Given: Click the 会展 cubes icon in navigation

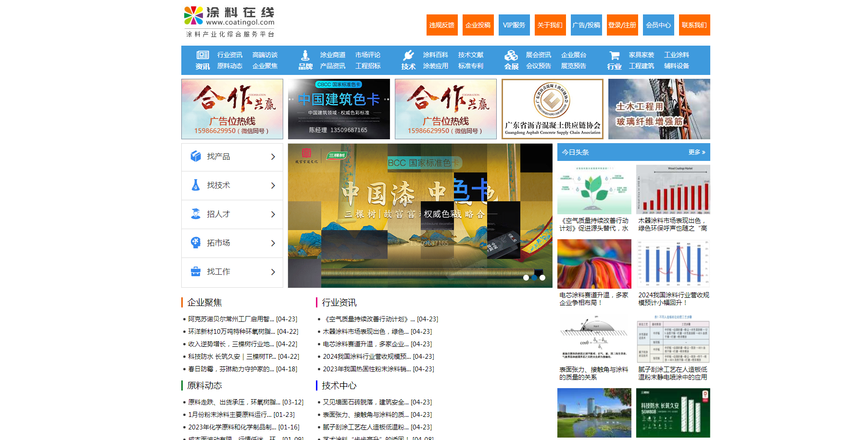Looking at the screenshot, I should [x=511, y=55].
